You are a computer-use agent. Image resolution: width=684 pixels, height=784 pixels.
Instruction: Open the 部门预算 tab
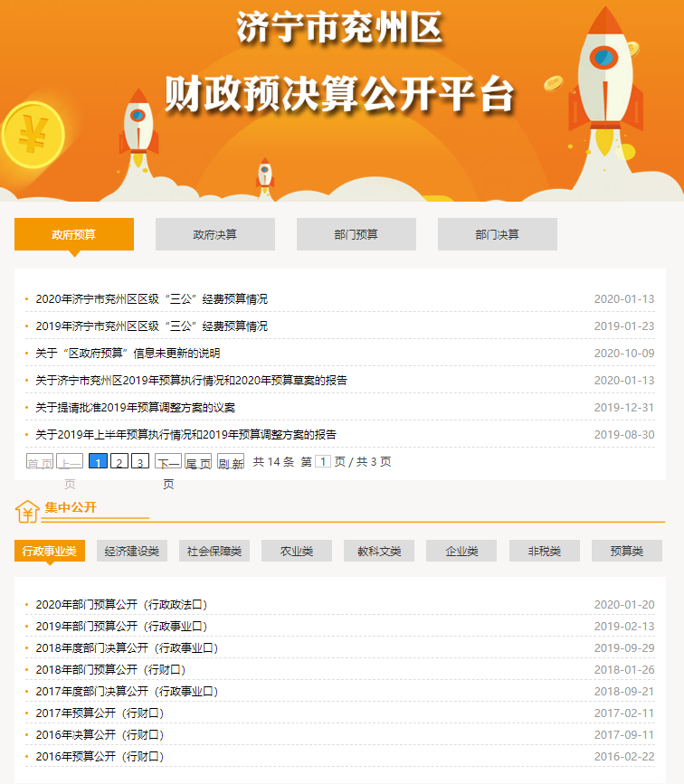pos(356,234)
